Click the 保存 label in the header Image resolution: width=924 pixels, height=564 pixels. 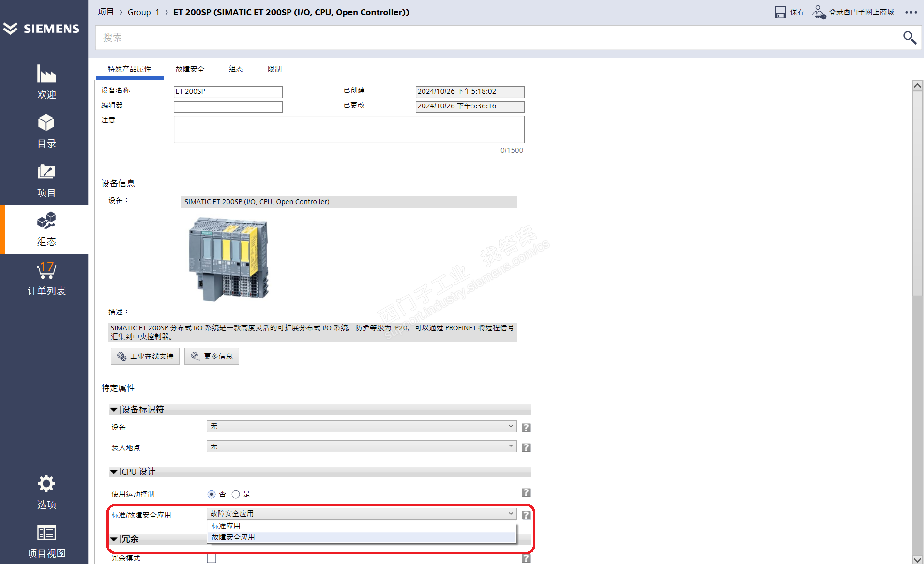click(797, 12)
